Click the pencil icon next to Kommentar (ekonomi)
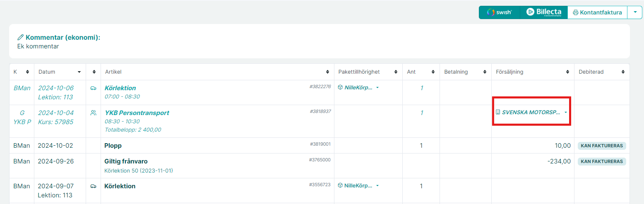 [x=21, y=38]
